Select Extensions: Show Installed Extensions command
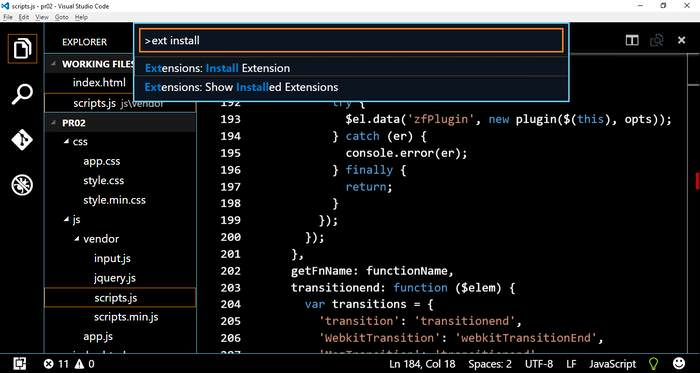The image size is (700, 373). (x=351, y=87)
